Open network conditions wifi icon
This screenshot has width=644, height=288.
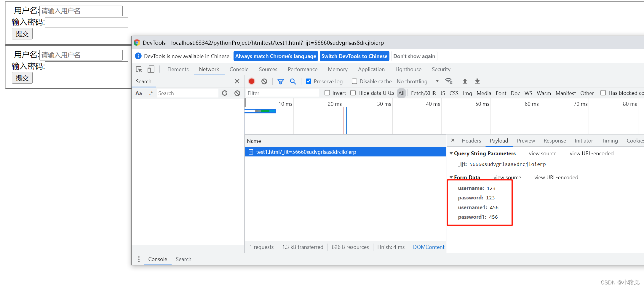point(449,81)
